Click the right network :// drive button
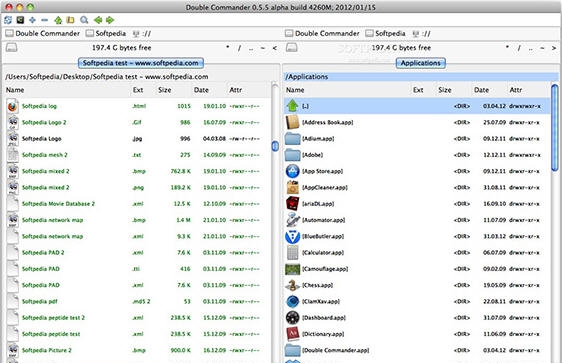Screen dimensions: 562x363 click(421, 34)
